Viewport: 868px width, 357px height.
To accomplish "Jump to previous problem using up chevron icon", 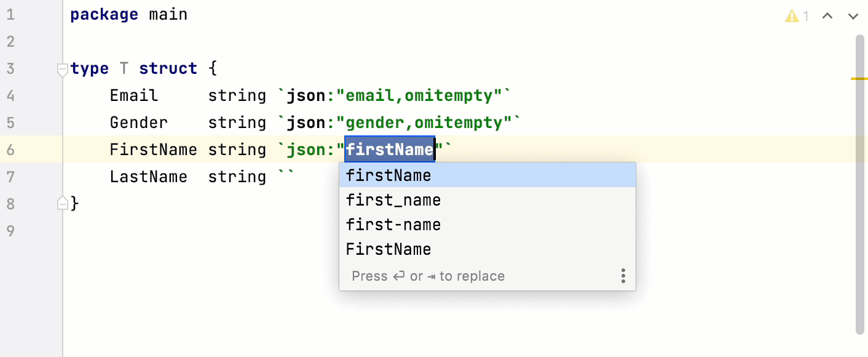I will 827,16.
